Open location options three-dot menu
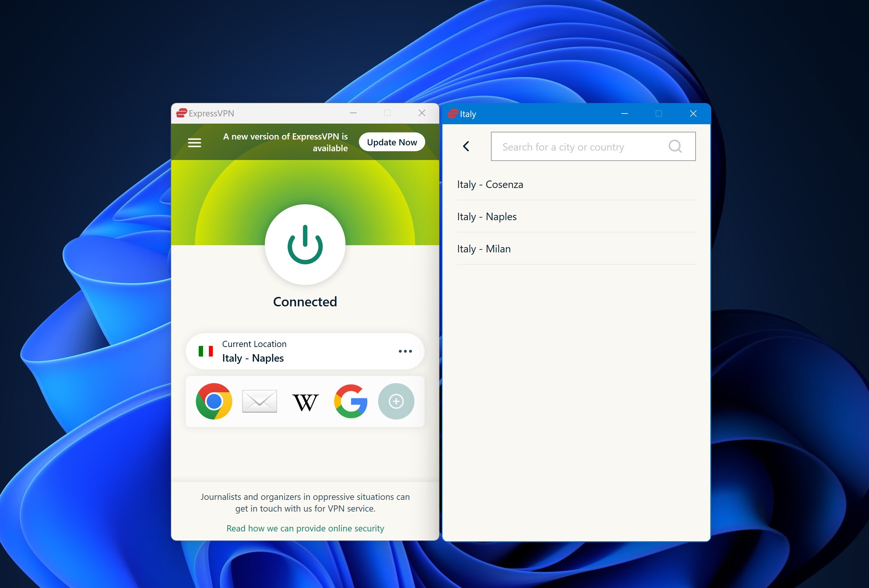Image resolution: width=869 pixels, height=588 pixels. tap(405, 351)
